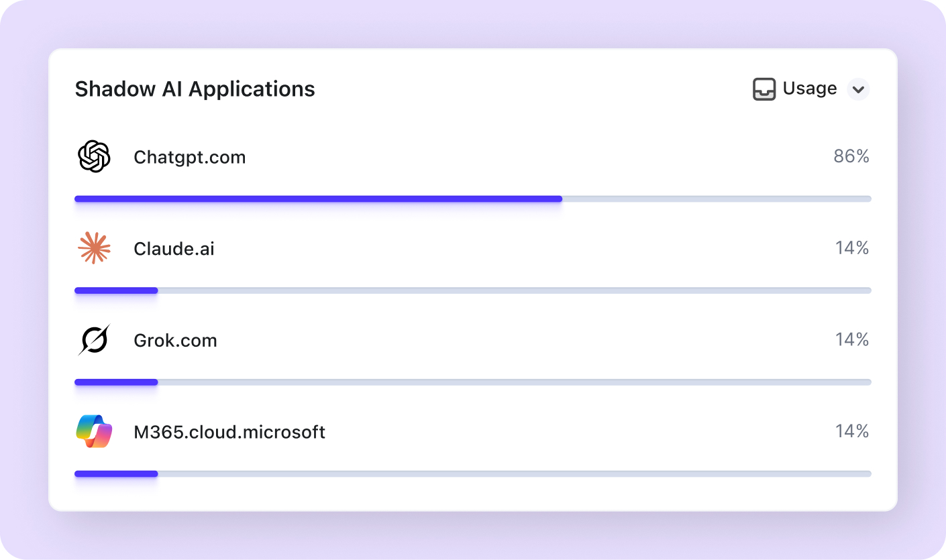The image size is (946, 560).
Task: Open the Usage sort selector label
Action: (810, 89)
